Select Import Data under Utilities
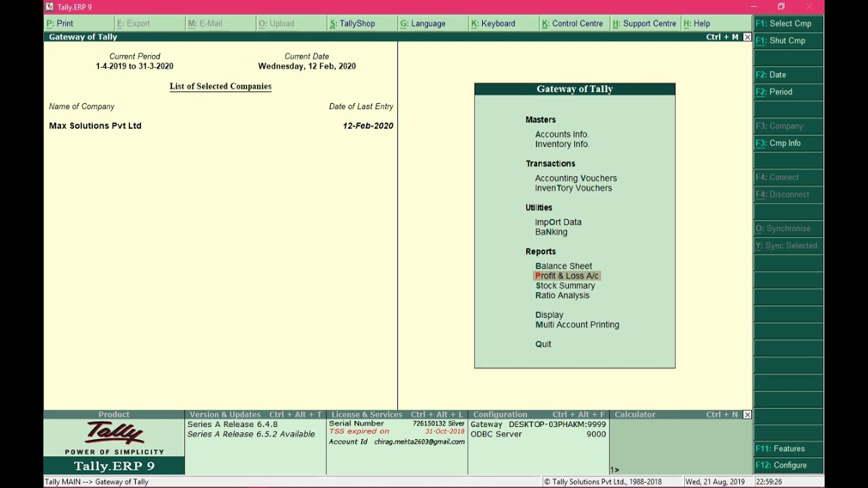Viewport: 868px width, 488px height. [558, 222]
